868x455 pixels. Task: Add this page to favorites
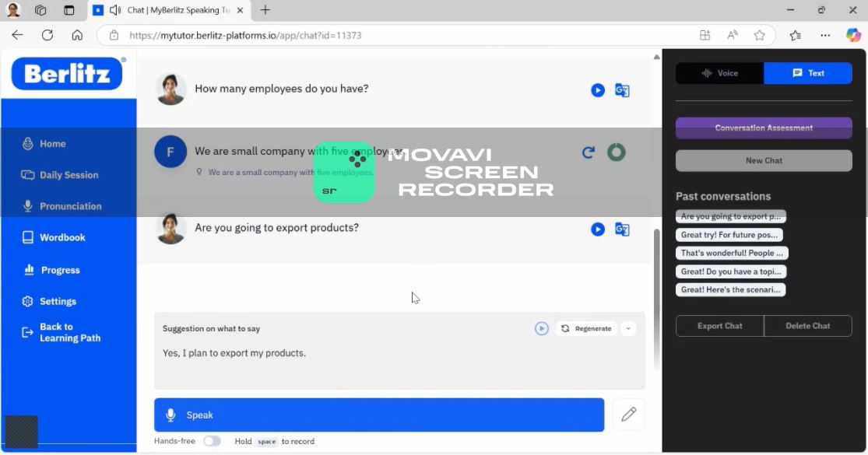click(760, 35)
